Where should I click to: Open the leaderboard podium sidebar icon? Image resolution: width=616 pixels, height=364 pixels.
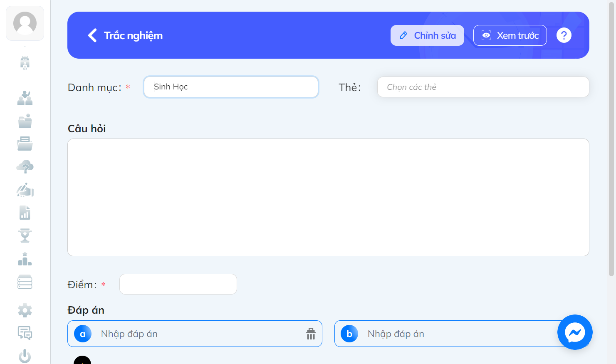(25, 259)
